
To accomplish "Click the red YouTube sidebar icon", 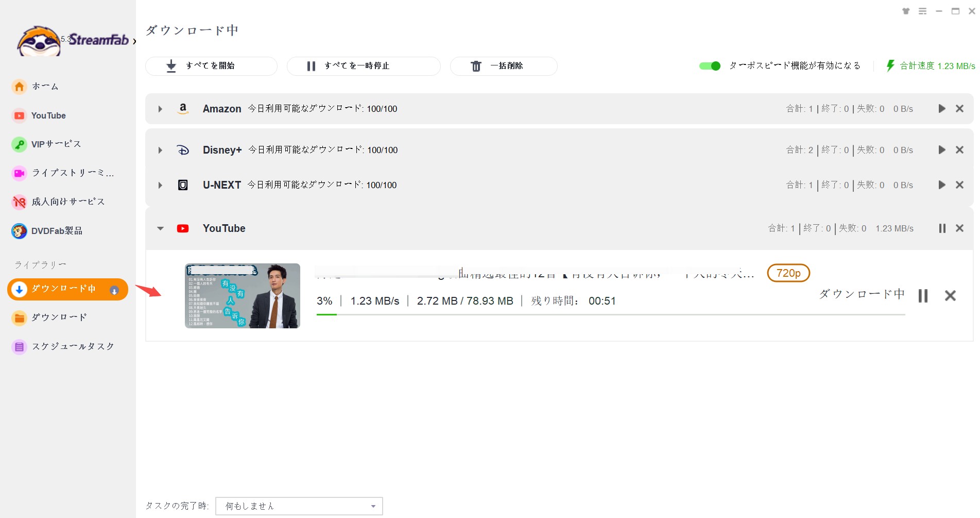I will click(19, 115).
